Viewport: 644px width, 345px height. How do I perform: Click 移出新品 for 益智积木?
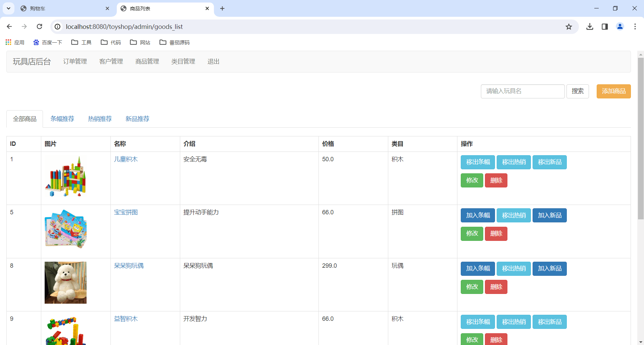[550, 322]
